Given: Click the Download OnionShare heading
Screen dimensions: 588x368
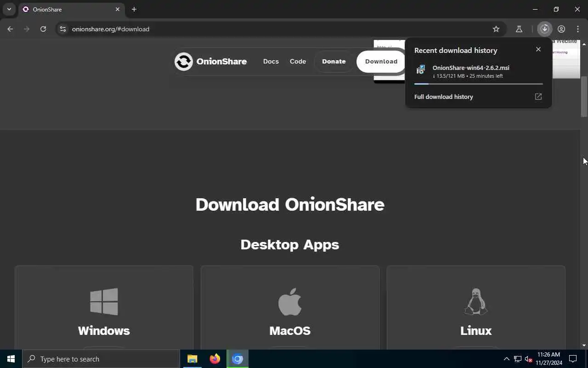Looking at the screenshot, I should pos(290,205).
